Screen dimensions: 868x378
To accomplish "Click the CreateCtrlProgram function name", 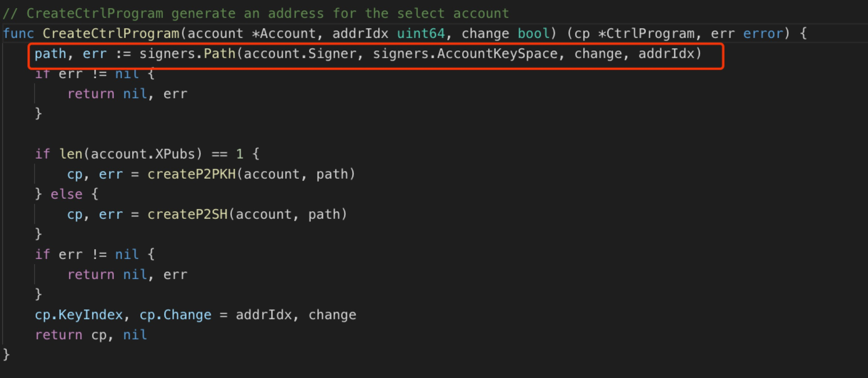I will tap(111, 34).
